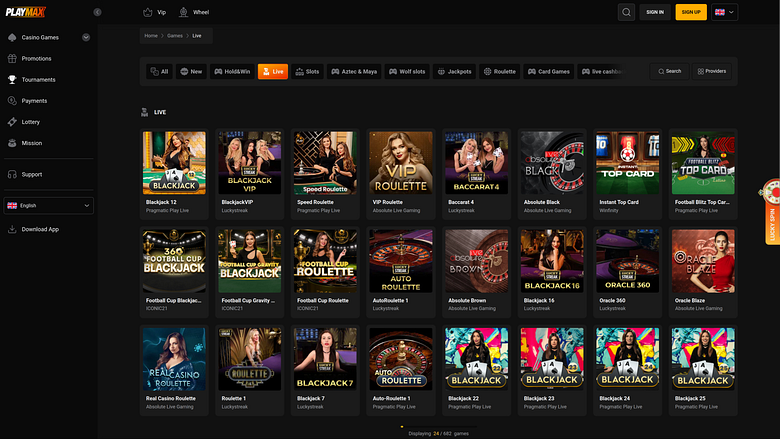Open the Lucky Spin wheel widget
The width and height of the screenshot is (780, 439).
(772, 211)
